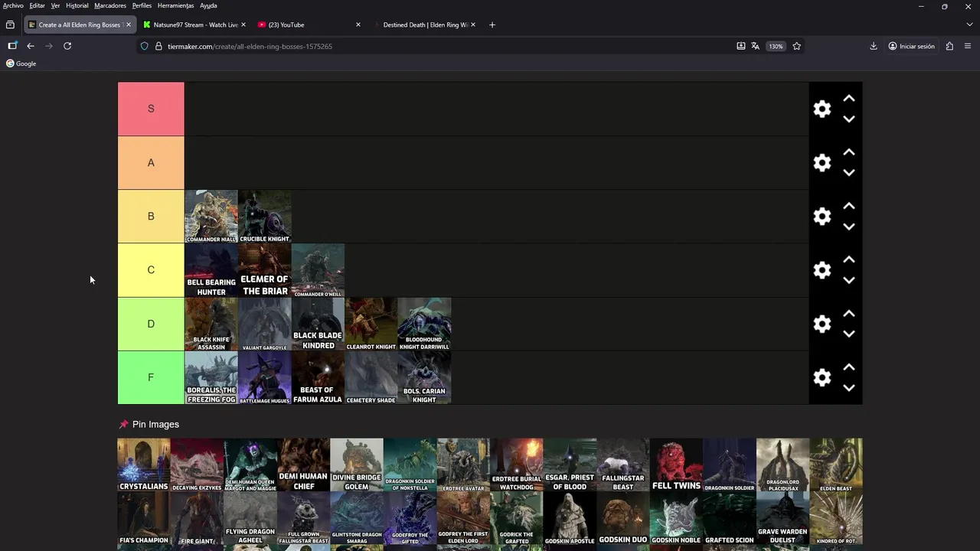
Task: Select Fallingstar Beast image in the pool
Action: (623, 465)
